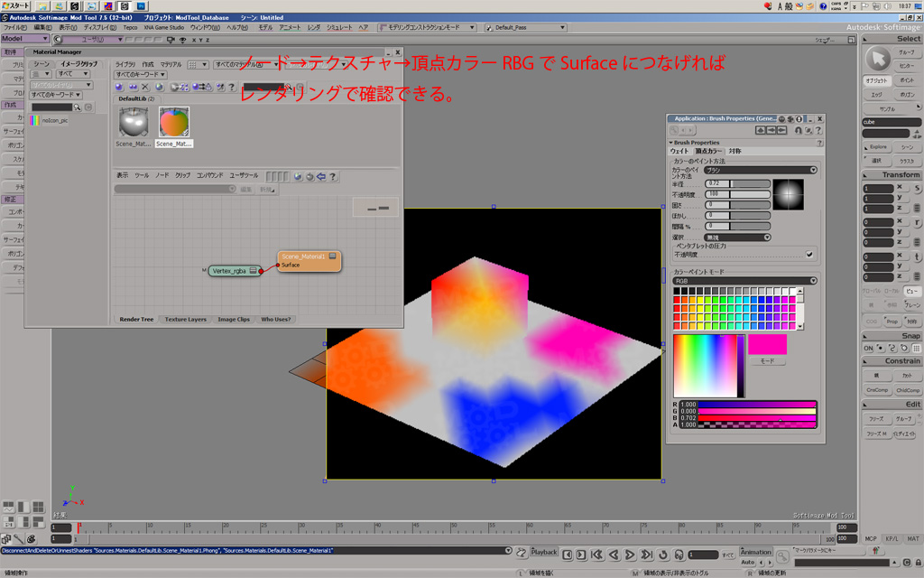Viewport: 924px width, 578px height.
Task: Click the フリーズ (Freeze) edit button
Action: 876,419
